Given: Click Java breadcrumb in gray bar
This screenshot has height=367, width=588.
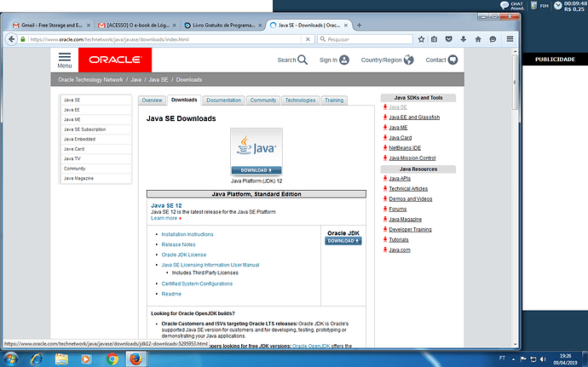Looking at the screenshot, I should point(136,80).
